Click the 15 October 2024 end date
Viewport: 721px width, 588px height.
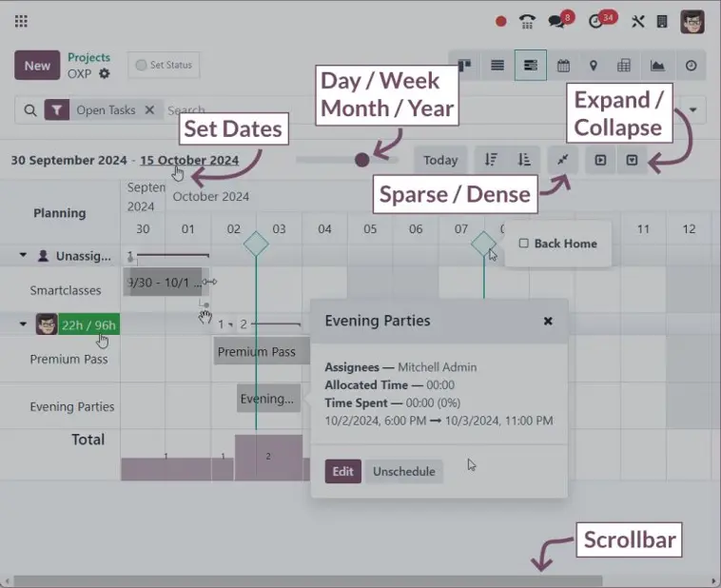(189, 160)
